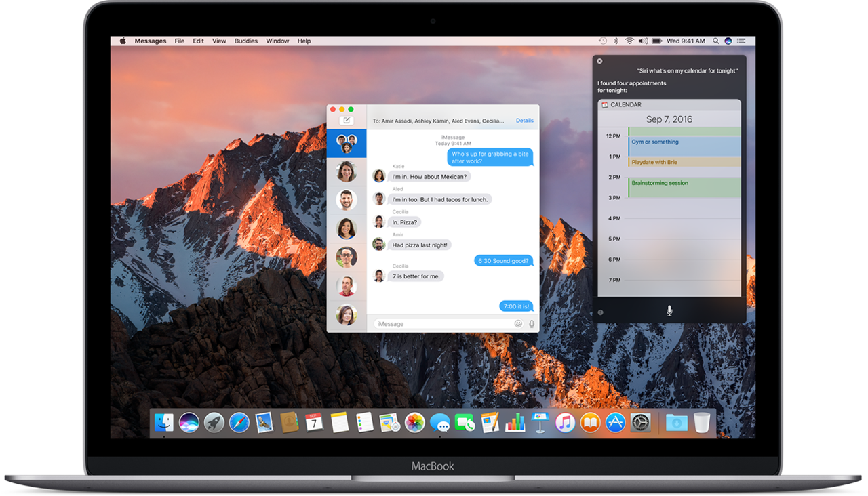
Task: Open Messages speech bubble icon in dock
Action: click(439, 423)
